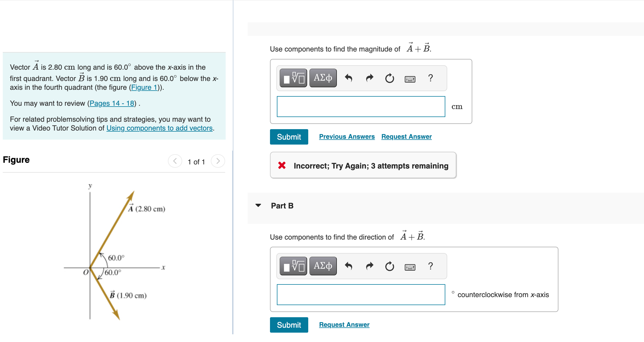644x342 pixels.
Task: Click the next figure arrow
Action: point(217,161)
